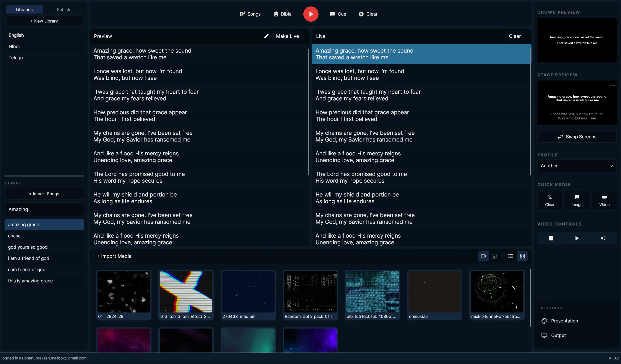The image size is (621, 364).
Task: Open the Songs section
Action: point(250,14)
